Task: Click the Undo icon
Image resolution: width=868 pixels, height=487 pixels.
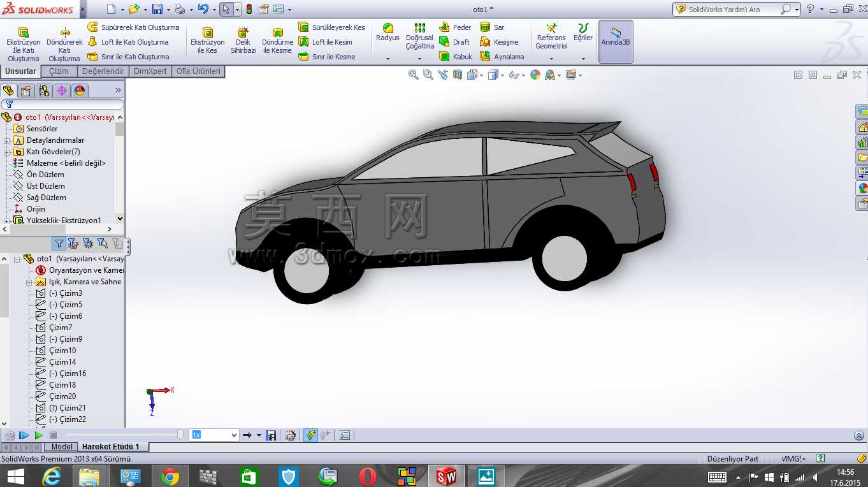Action: click(x=203, y=9)
